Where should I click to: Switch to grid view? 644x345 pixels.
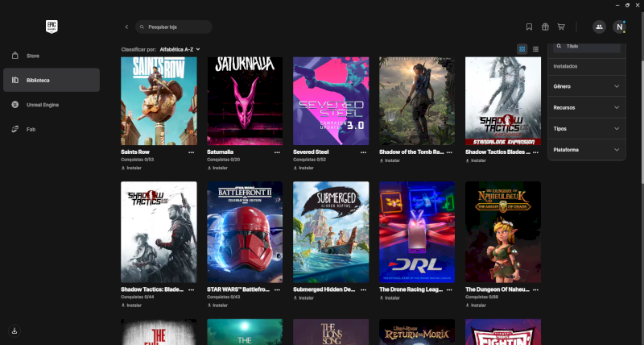pos(522,49)
